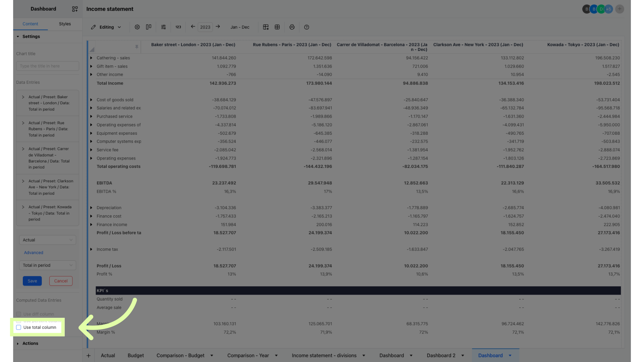The image size is (644, 362).
Task: Click the pin icon in the table header
Action: click(x=137, y=47)
